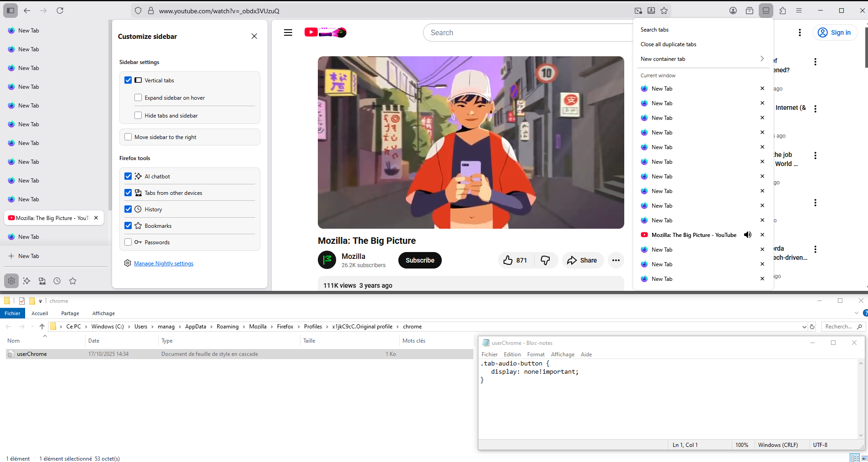Open Format menu in Notepad
This screenshot has width=868, height=462.
tap(536, 355)
